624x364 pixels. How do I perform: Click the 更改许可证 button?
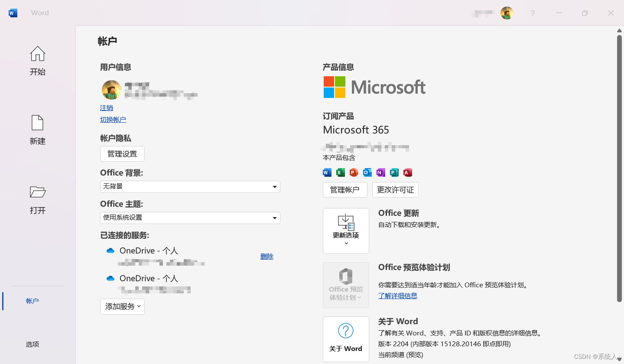pyautogui.click(x=395, y=190)
